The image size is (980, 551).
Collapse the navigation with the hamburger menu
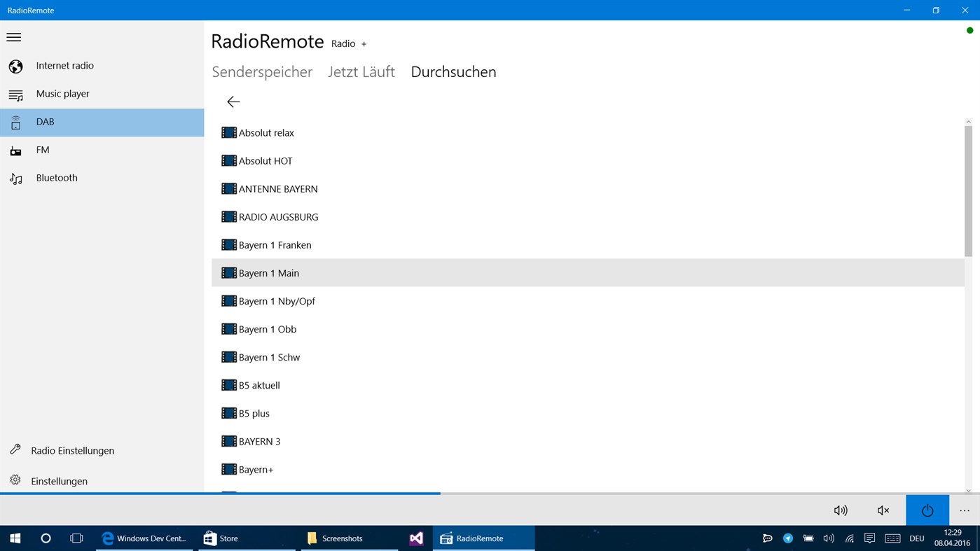(x=13, y=36)
